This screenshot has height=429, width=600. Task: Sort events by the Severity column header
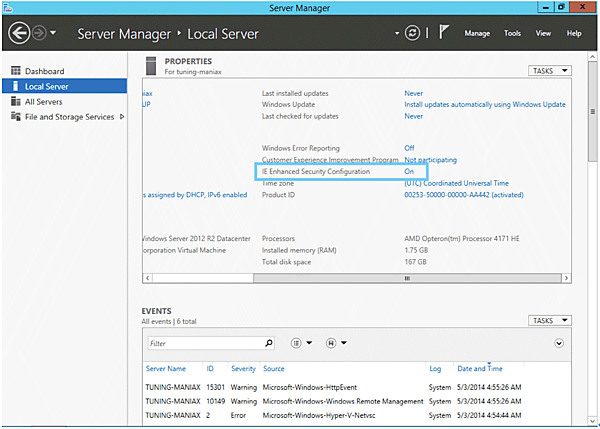tap(243, 369)
